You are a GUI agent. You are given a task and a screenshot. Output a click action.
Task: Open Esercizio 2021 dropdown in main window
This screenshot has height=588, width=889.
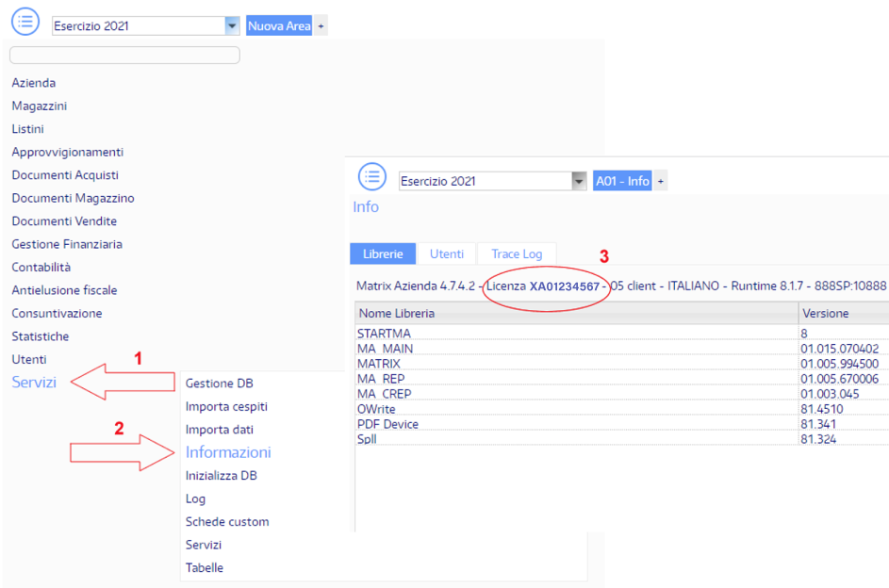coord(233,26)
